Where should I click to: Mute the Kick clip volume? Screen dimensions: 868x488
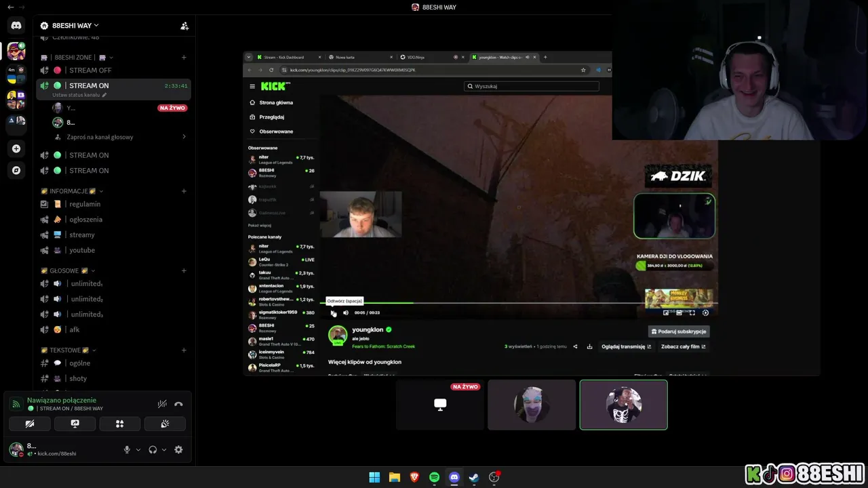(345, 312)
